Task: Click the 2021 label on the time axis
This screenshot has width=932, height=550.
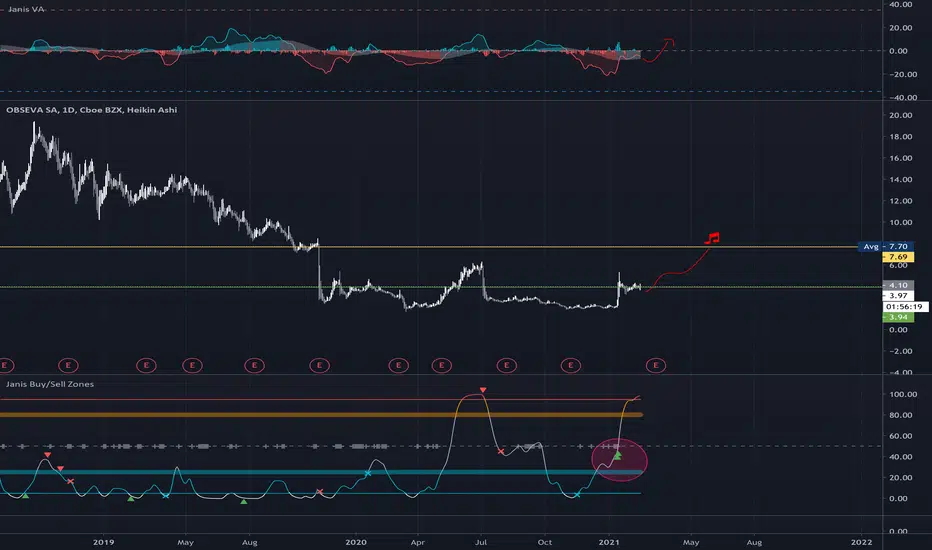Action: coord(609,542)
